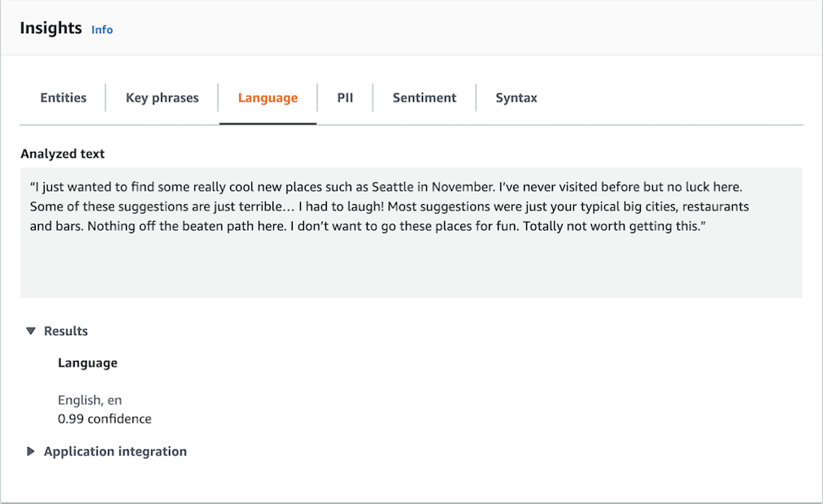Select the Language tab
The height and width of the screenshot is (504, 823).
point(268,98)
